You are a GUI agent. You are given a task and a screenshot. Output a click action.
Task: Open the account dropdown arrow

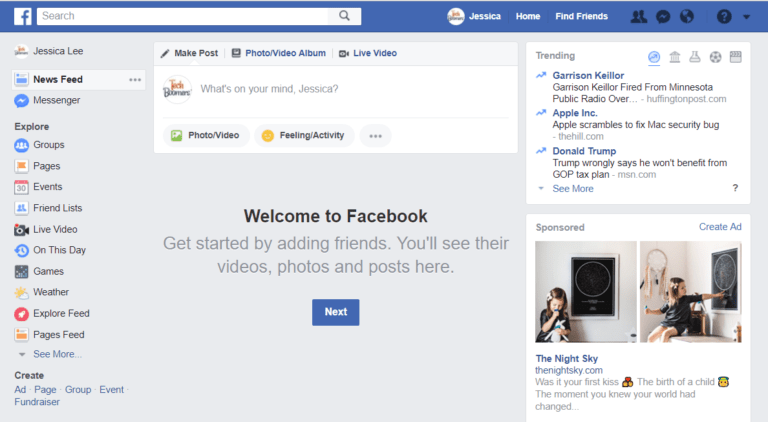746,17
